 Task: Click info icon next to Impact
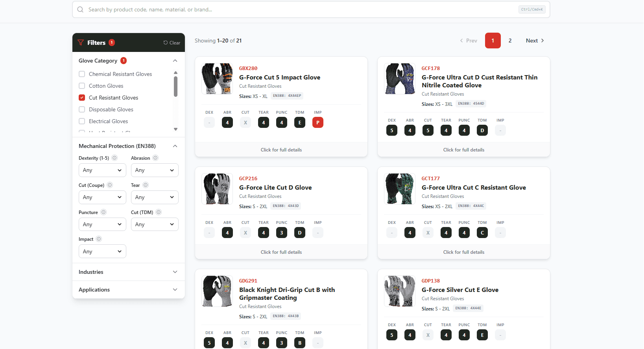click(99, 239)
